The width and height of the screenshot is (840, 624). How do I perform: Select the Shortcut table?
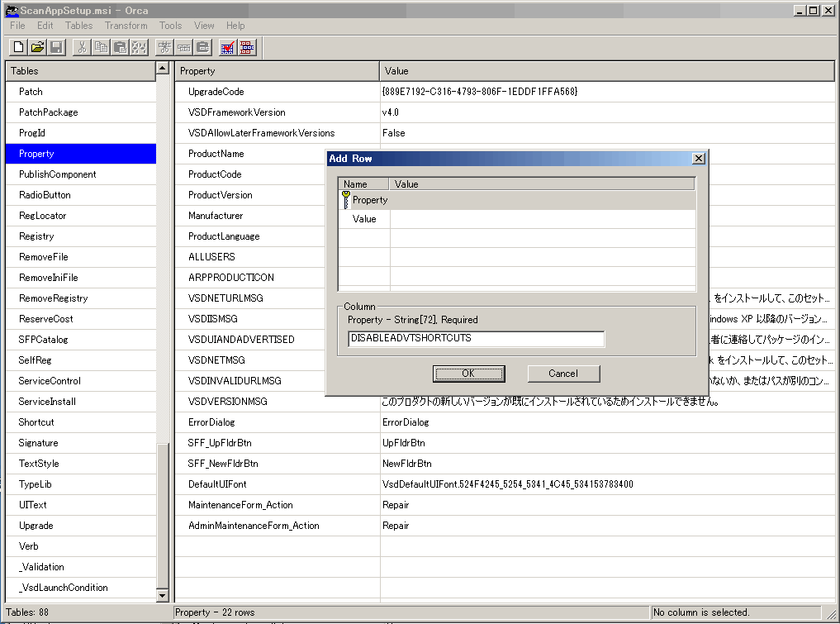[x=80, y=422]
